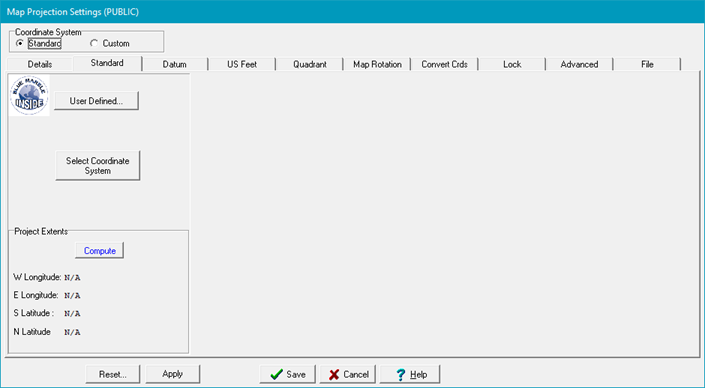Click the Select Coordinate System button
The height and width of the screenshot is (388, 705).
point(98,165)
